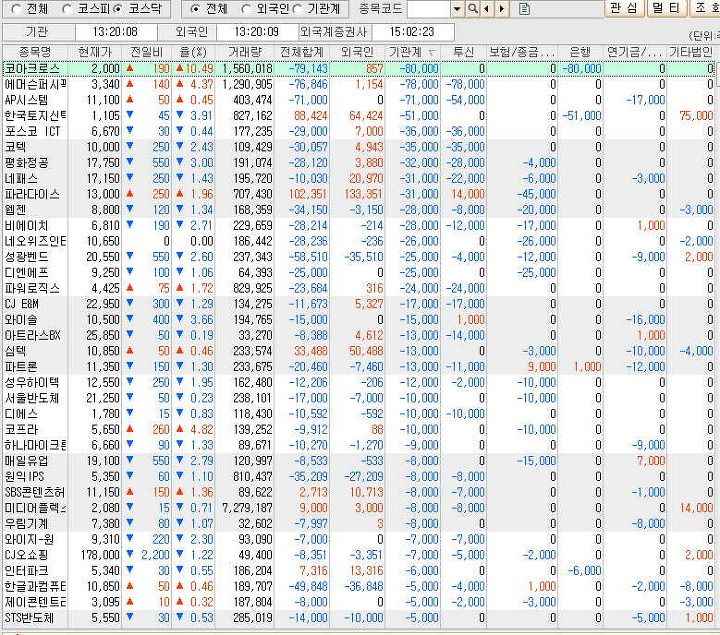Select the 와이솔 stock name

pyautogui.click(x=21, y=320)
